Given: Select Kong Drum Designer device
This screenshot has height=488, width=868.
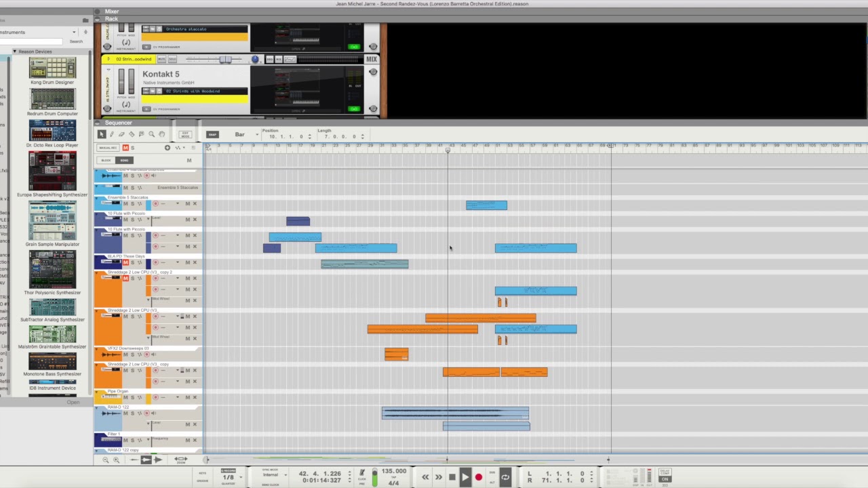Looking at the screenshot, I should [52, 70].
